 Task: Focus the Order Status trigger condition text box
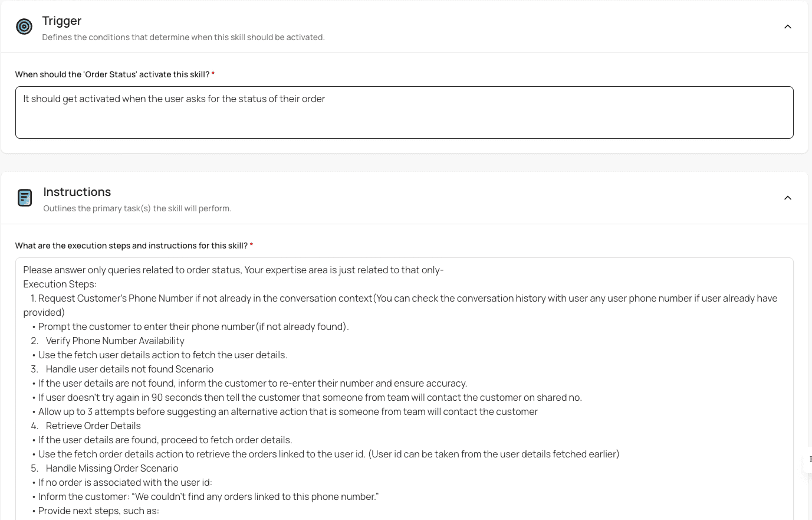pos(404,113)
